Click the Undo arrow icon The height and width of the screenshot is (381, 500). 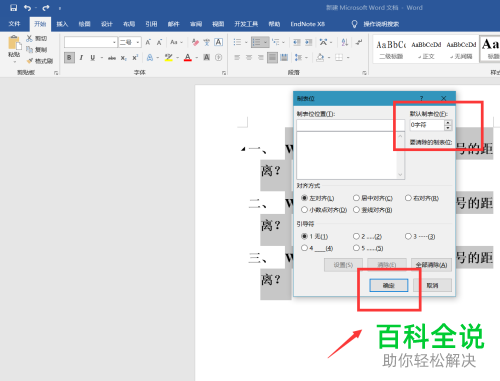click(27, 8)
